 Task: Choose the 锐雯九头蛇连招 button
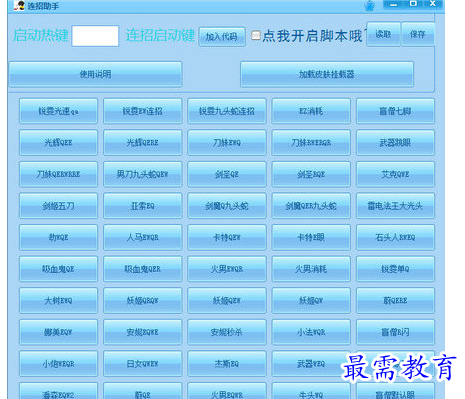pyautogui.click(x=227, y=111)
